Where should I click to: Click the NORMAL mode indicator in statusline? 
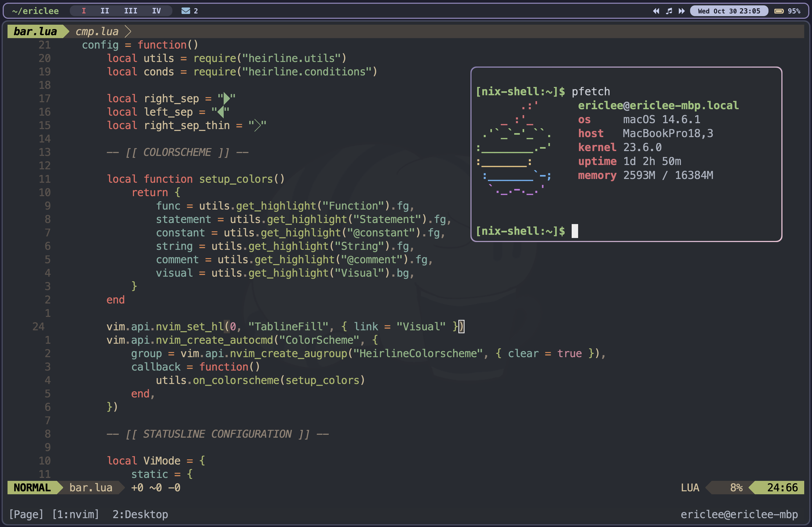pos(32,488)
